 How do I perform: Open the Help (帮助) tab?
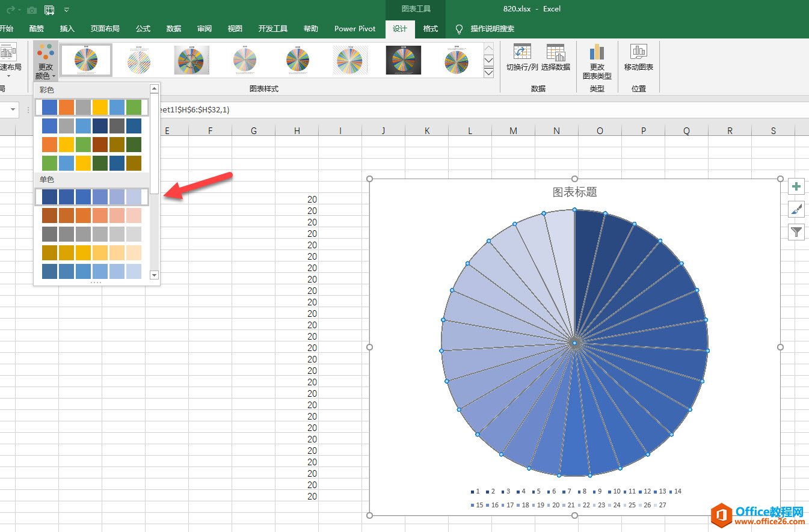pos(311,29)
